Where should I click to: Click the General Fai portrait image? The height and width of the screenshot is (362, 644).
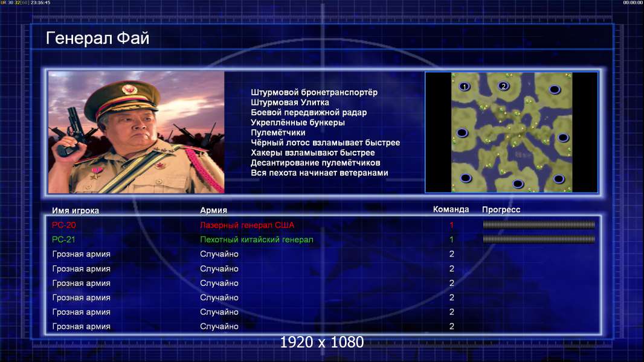click(x=137, y=132)
